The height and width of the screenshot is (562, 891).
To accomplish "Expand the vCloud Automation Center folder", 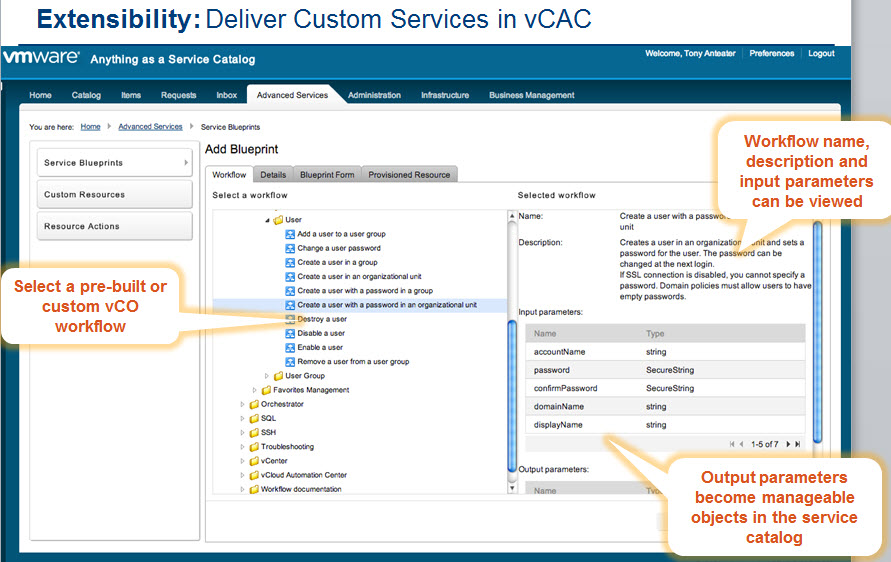I will tap(243, 476).
